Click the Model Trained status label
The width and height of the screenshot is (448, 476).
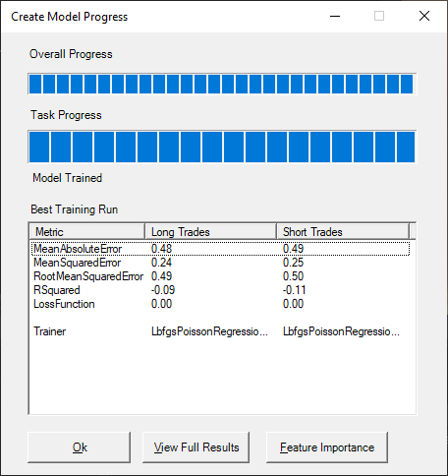(67, 178)
